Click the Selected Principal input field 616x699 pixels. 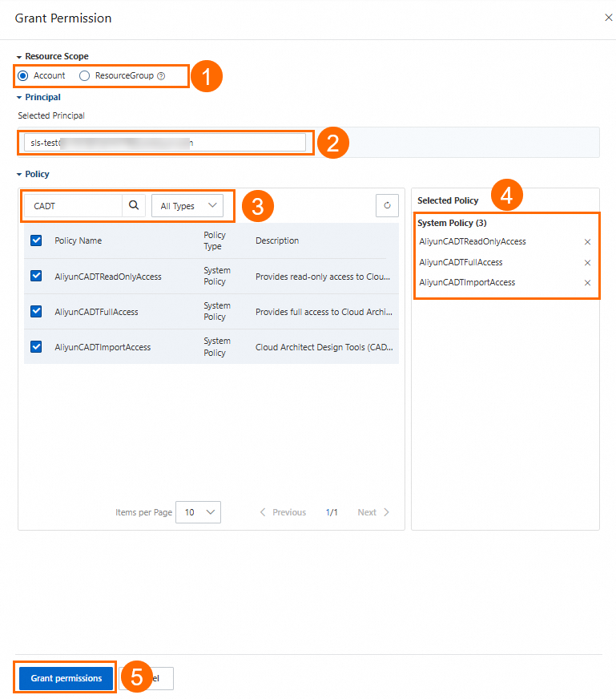click(165, 143)
